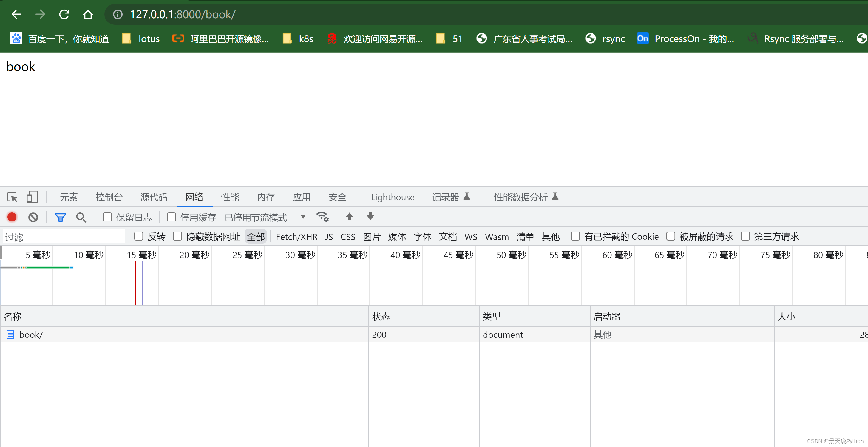Screen dimensions: 868x447
Task: Sort by the 状态 column header
Action: 424,316
